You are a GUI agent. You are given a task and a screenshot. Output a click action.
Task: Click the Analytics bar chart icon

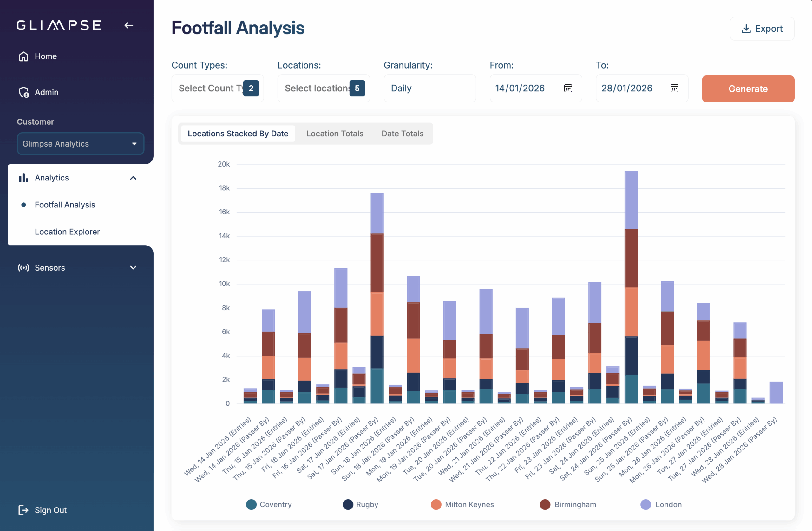coord(23,178)
